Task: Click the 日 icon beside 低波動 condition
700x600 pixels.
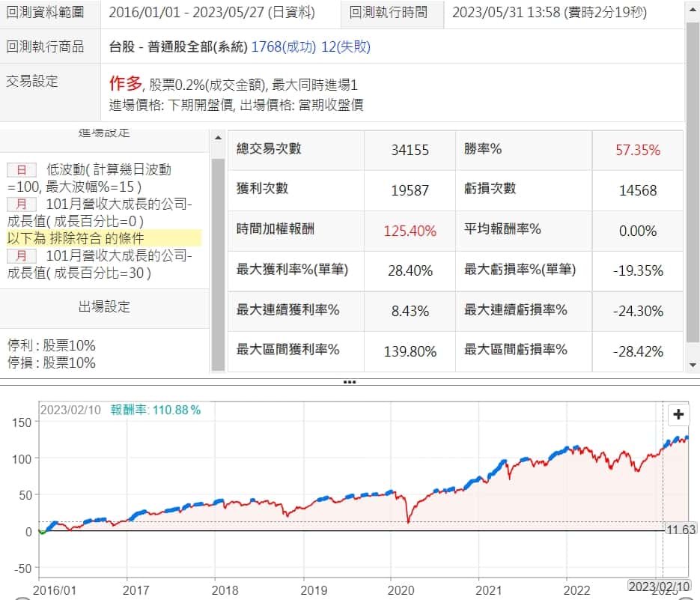Action: (21, 170)
